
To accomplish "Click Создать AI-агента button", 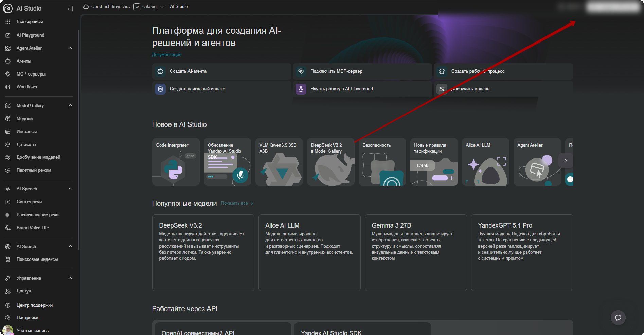I will click(222, 71).
